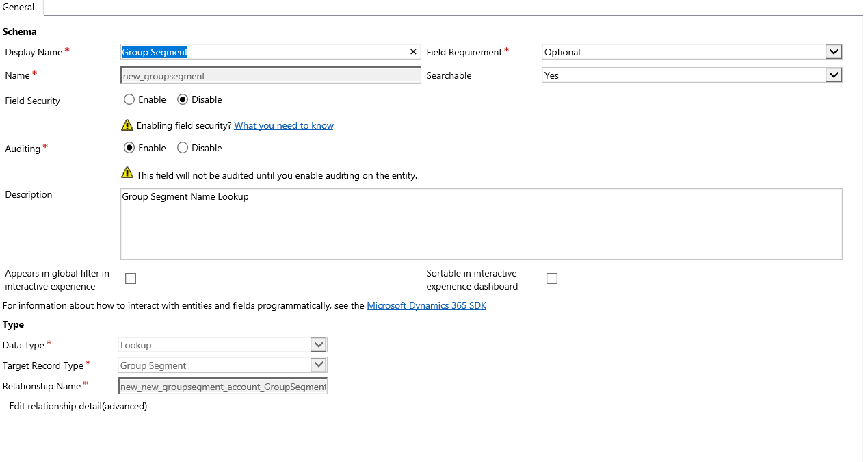The image size is (868, 462).
Task: Click the Relationship Name field
Action: [x=223, y=387]
